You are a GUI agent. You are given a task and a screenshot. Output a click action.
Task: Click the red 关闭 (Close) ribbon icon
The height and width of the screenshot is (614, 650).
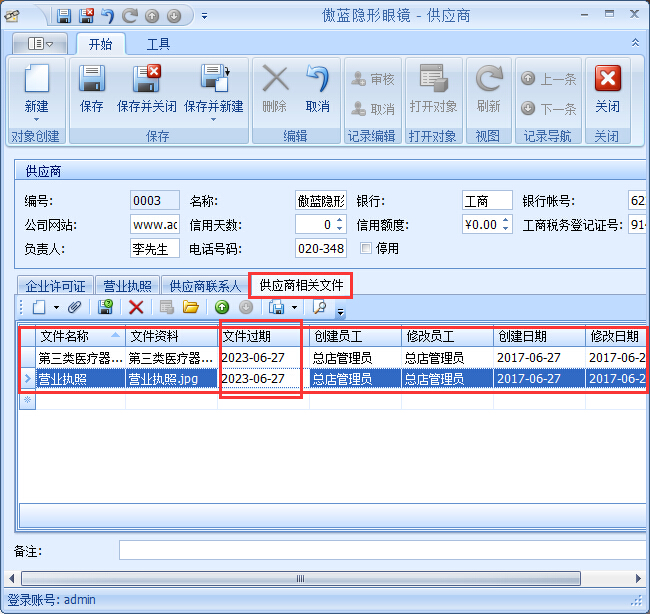(x=607, y=80)
